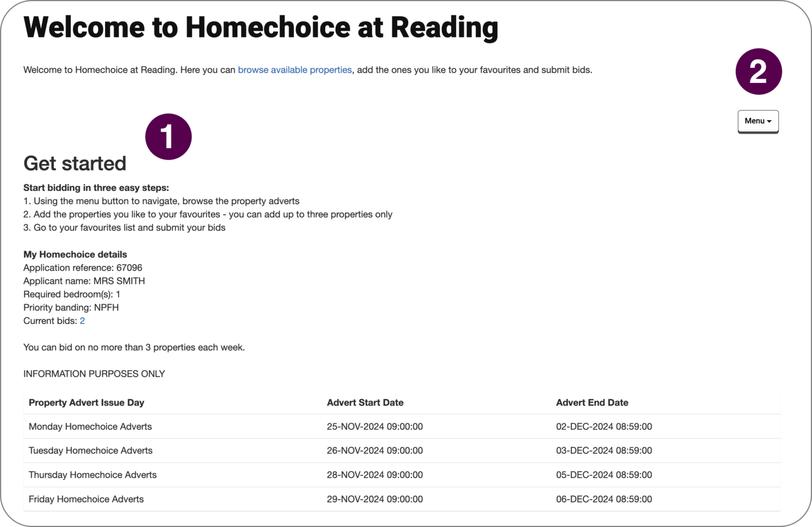Image resolution: width=812 pixels, height=527 pixels.
Task: Click the Applicant name MRS SMITH text
Action: tap(84, 281)
